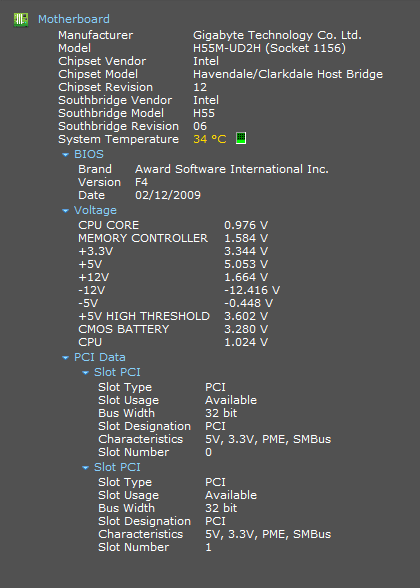Collapse the PCI Data section arrow
Image resolution: width=420 pixels, height=588 pixels.
tap(66, 357)
